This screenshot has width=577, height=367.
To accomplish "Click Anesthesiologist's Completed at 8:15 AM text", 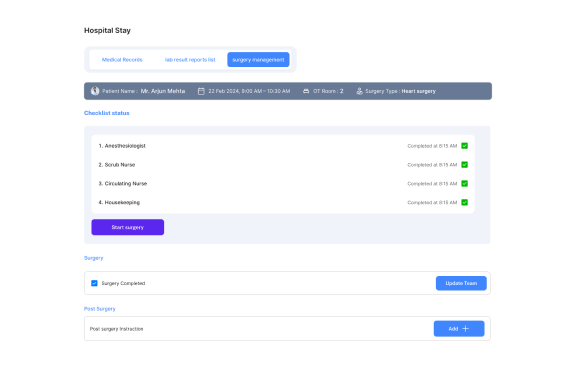I will point(432,146).
